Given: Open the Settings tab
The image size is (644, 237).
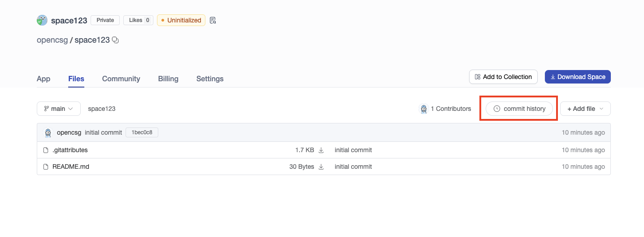Looking at the screenshot, I should (210, 79).
